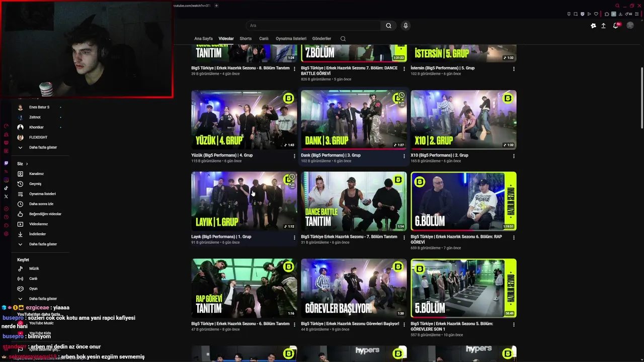Search within channel using magnifier after Gönderiler
644x362 pixels.
pyautogui.click(x=343, y=39)
